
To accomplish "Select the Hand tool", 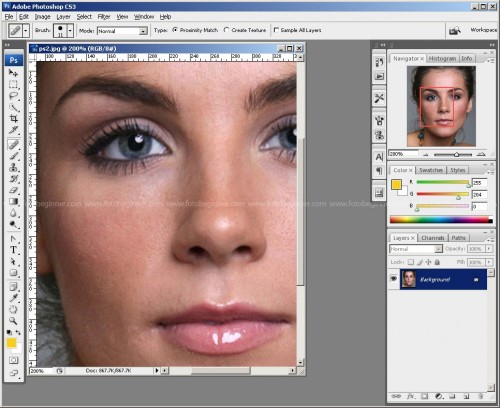I will [13, 309].
